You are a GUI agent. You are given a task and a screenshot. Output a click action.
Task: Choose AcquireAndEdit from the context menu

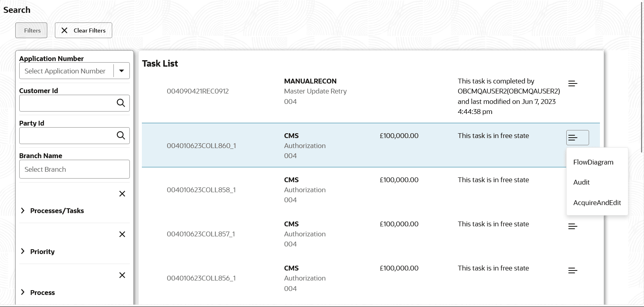(597, 203)
